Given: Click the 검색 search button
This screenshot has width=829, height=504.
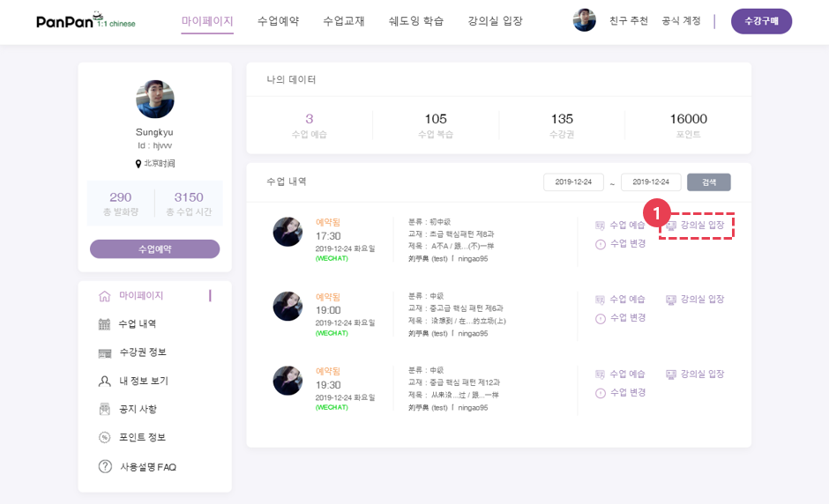Looking at the screenshot, I should [709, 182].
